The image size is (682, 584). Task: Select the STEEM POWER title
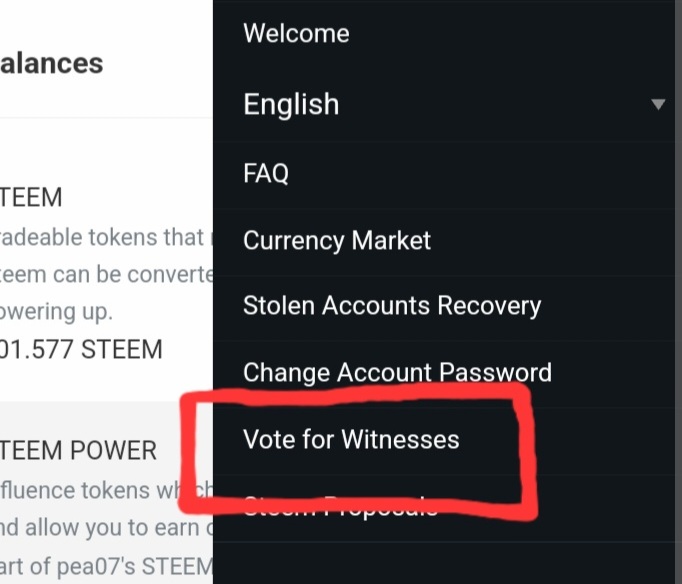pos(79,451)
